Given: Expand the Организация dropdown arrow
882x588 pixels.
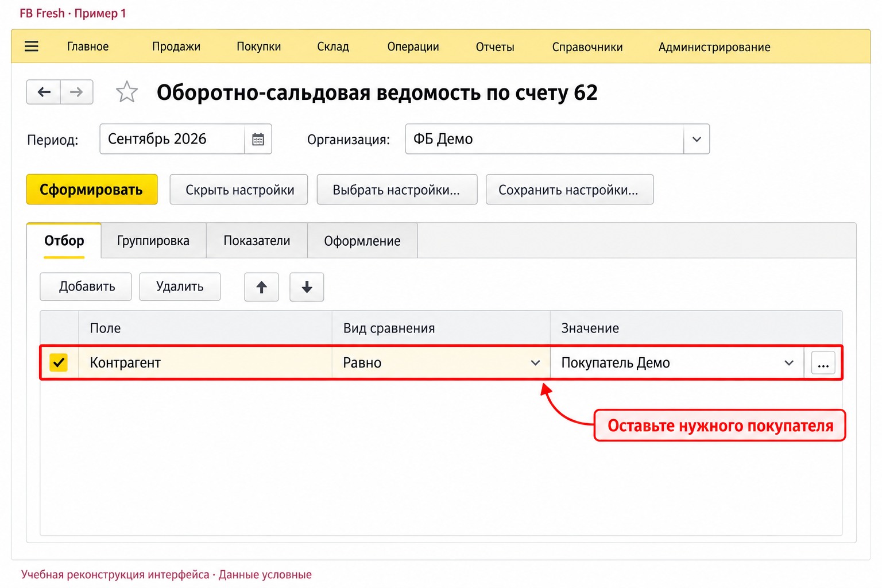Looking at the screenshot, I should pos(697,139).
